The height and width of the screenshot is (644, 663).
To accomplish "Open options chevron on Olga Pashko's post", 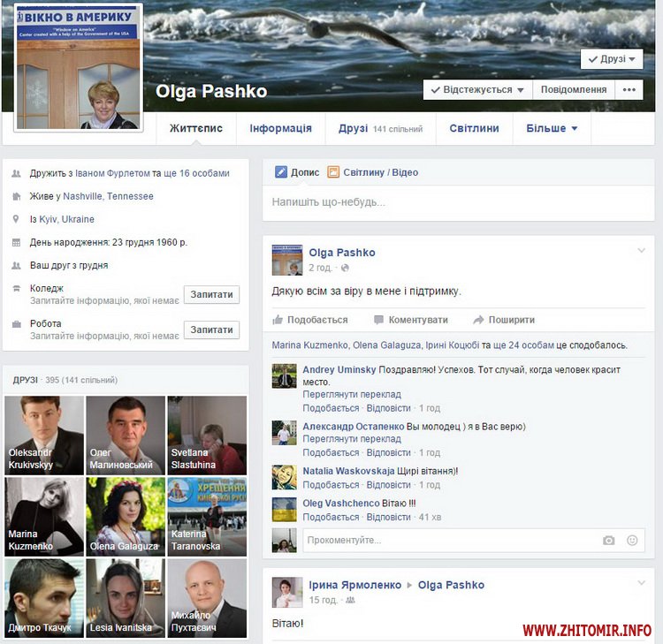I will coord(642,252).
